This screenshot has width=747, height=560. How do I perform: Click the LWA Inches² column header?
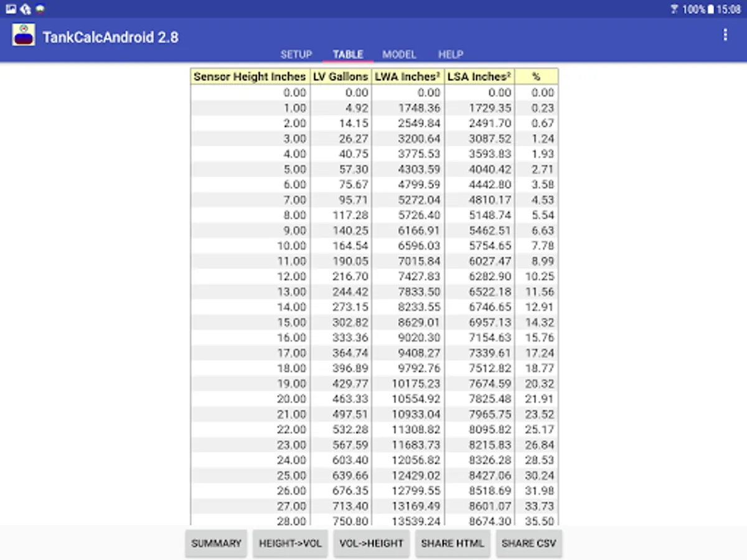pos(408,77)
